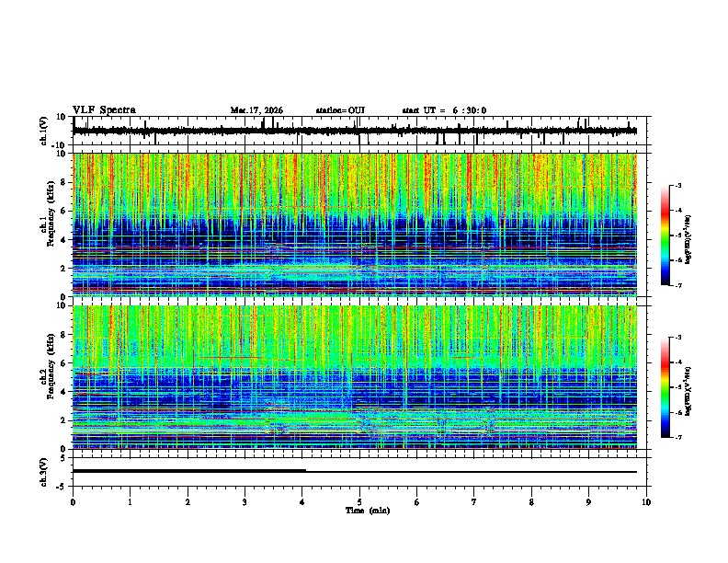Viewport: 728px width, 563px height.
Task: Click the "4" kHz tick on the ch.2 frequency axis
Action: [x=64, y=392]
